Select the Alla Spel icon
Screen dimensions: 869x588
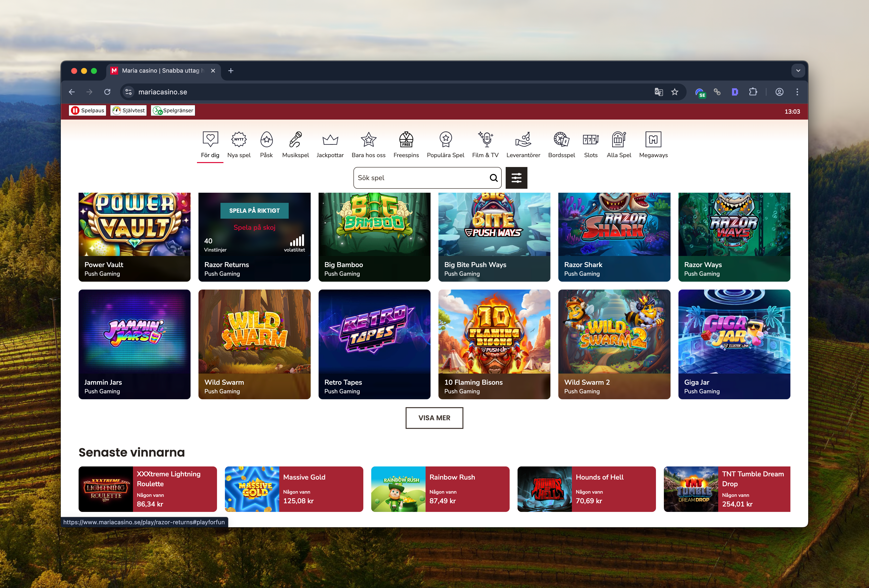(619, 139)
